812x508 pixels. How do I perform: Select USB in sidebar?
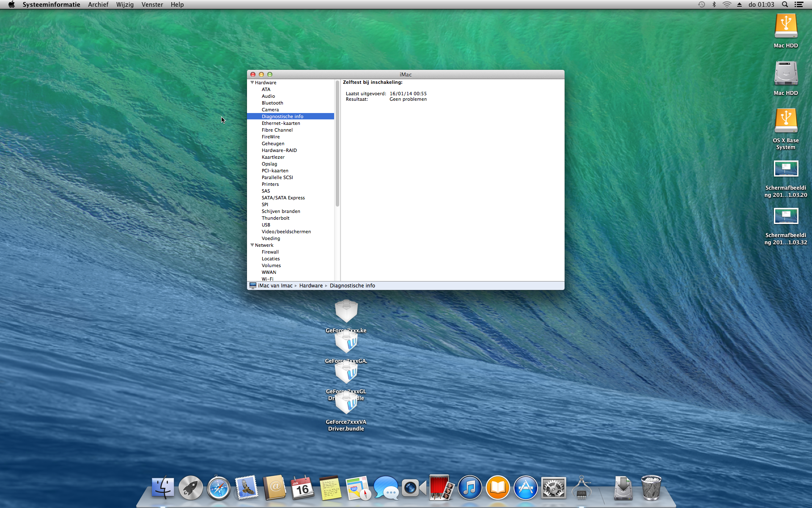tap(266, 225)
